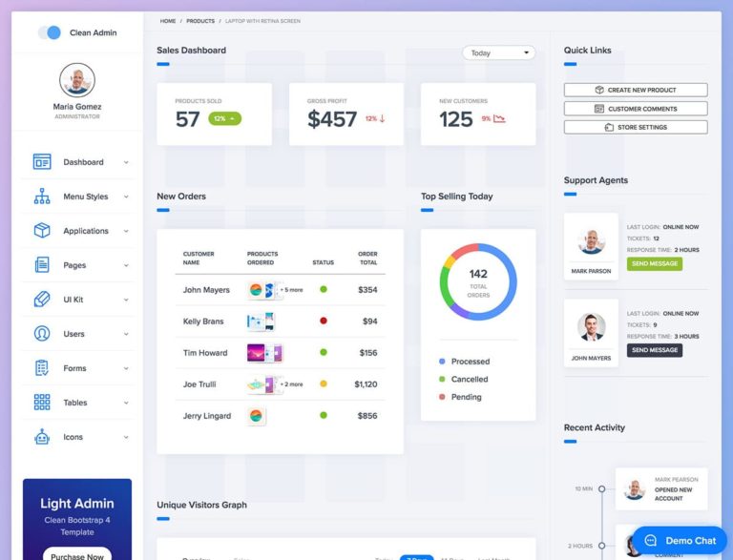Click the Icons robot icon
The image size is (733, 560).
[42, 437]
